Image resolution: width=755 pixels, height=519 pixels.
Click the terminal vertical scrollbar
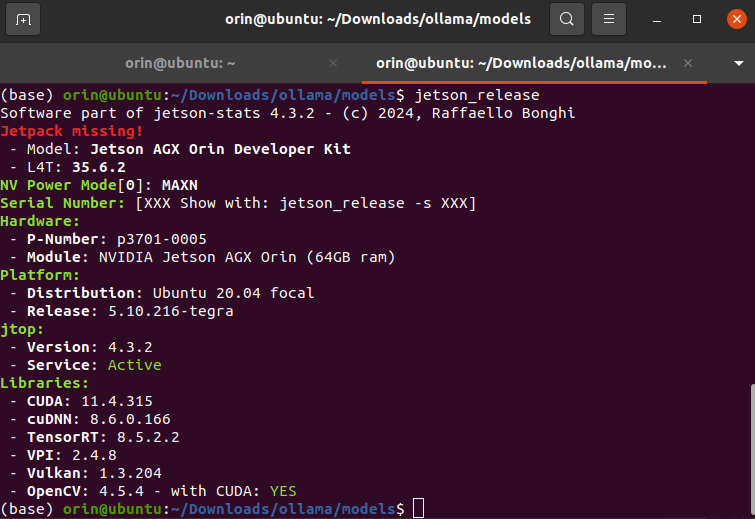tap(752, 448)
